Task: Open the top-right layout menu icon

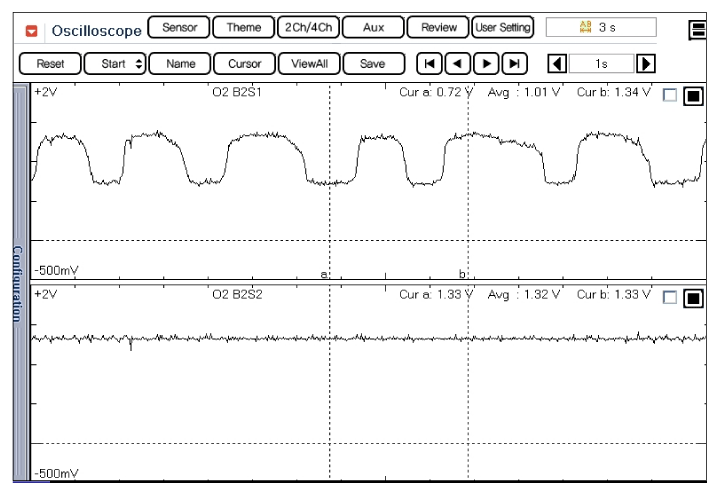Action: [x=699, y=29]
